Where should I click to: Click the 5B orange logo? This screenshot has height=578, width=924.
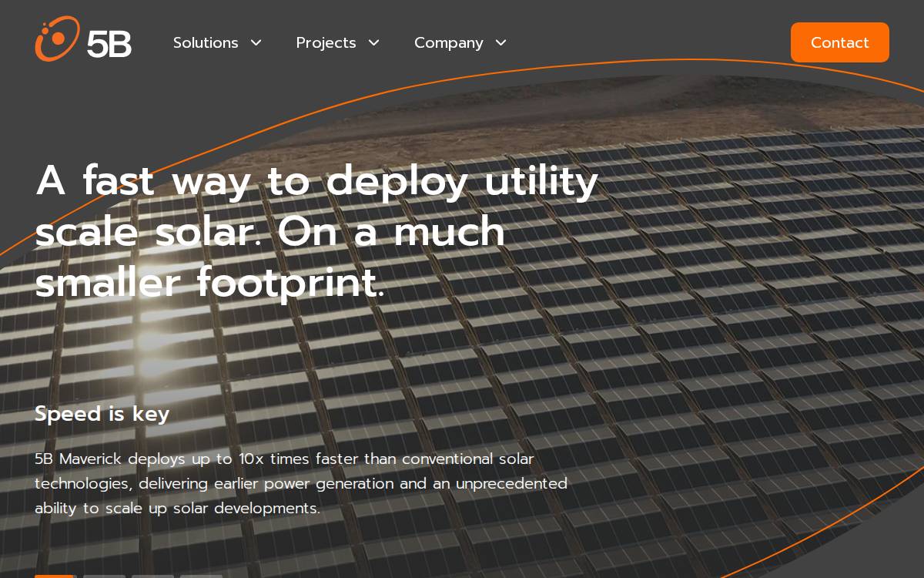pos(83,39)
